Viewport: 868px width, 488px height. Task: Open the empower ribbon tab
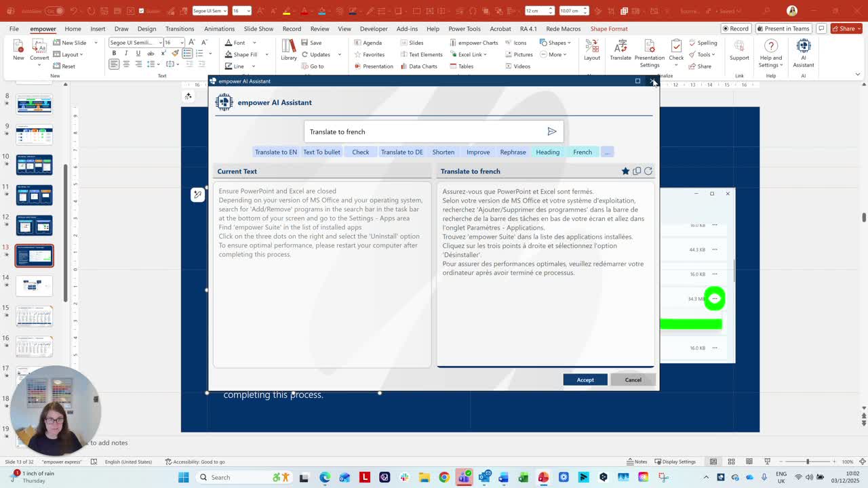[43, 28]
